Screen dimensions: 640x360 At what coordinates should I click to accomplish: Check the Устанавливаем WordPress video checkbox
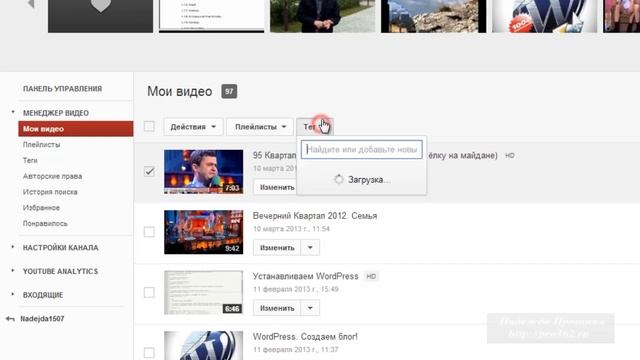tap(149, 292)
